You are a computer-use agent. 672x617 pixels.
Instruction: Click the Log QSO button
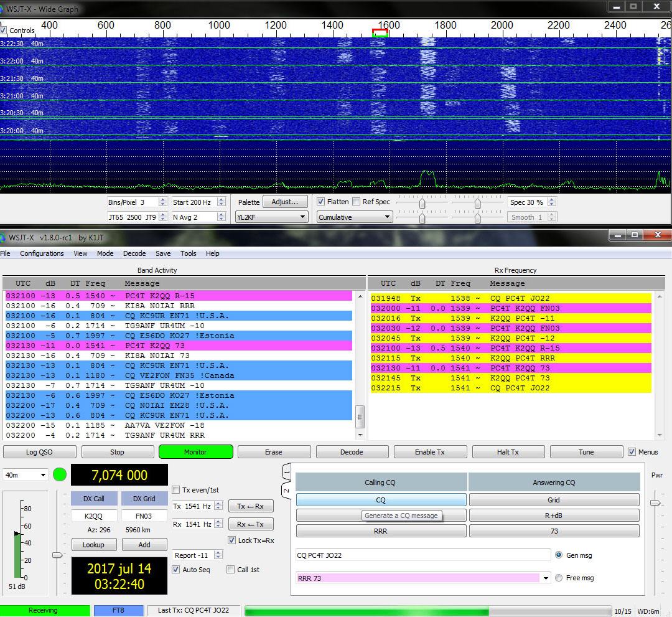point(39,452)
